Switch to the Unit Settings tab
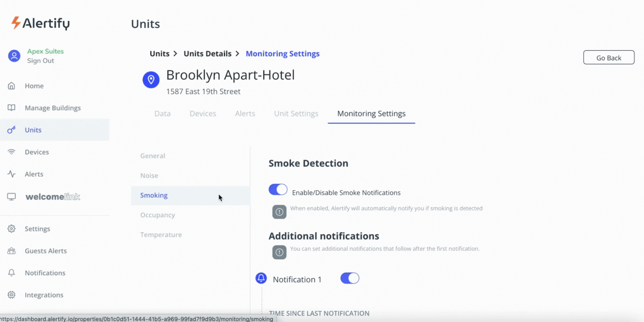 coord(296,114)
